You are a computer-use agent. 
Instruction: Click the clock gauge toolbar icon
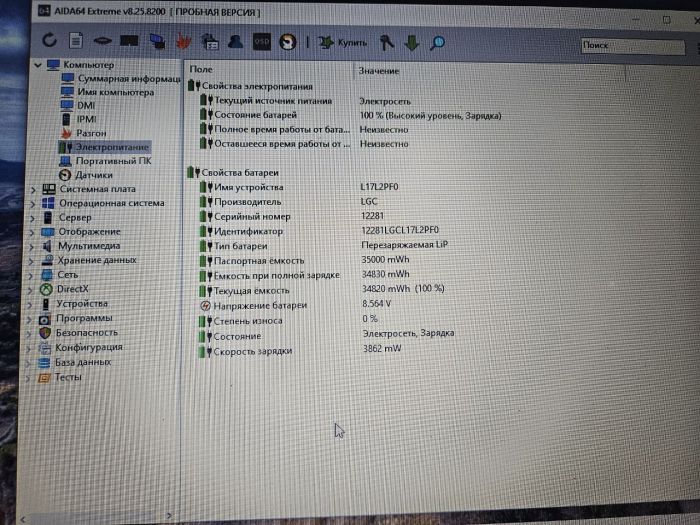point(288,42)
